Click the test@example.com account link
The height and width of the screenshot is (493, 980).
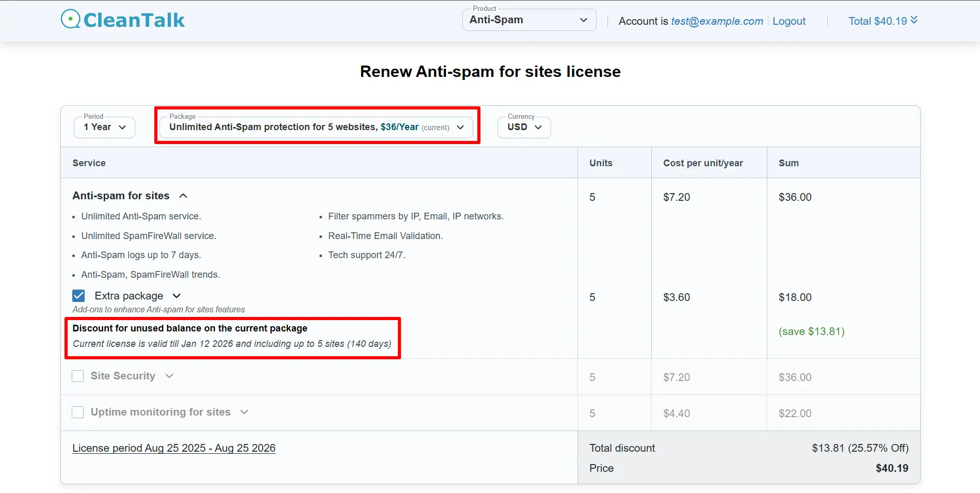click(x=717, y=21)
